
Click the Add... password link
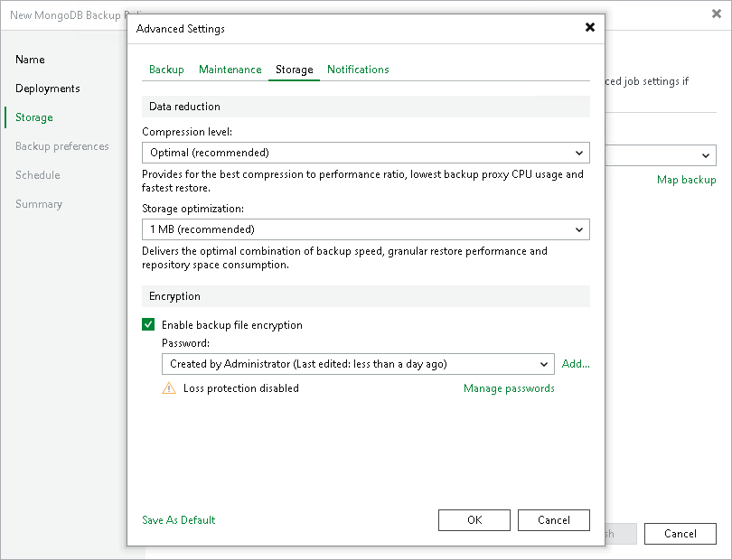point(576,363)
